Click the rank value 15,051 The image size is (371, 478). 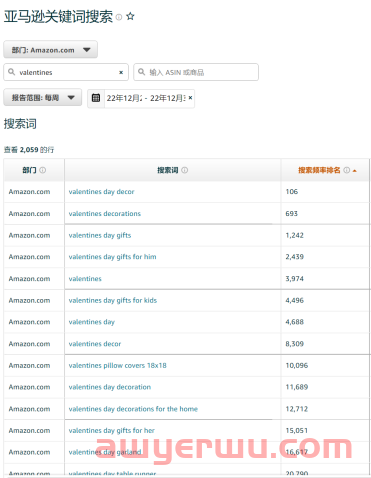tap(297, 431)
